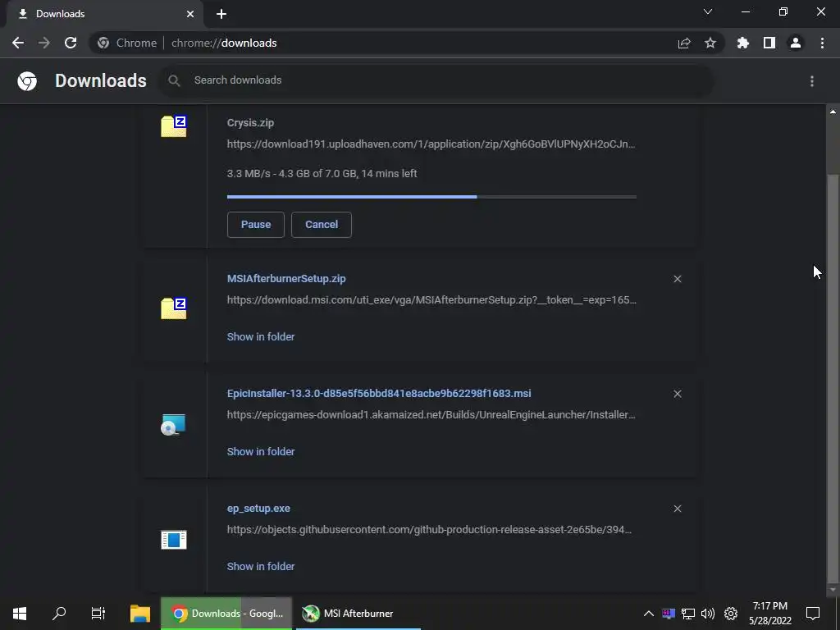
Task: Click the EpicInstaller msi file icon
Action: click(x=174, y=424)
